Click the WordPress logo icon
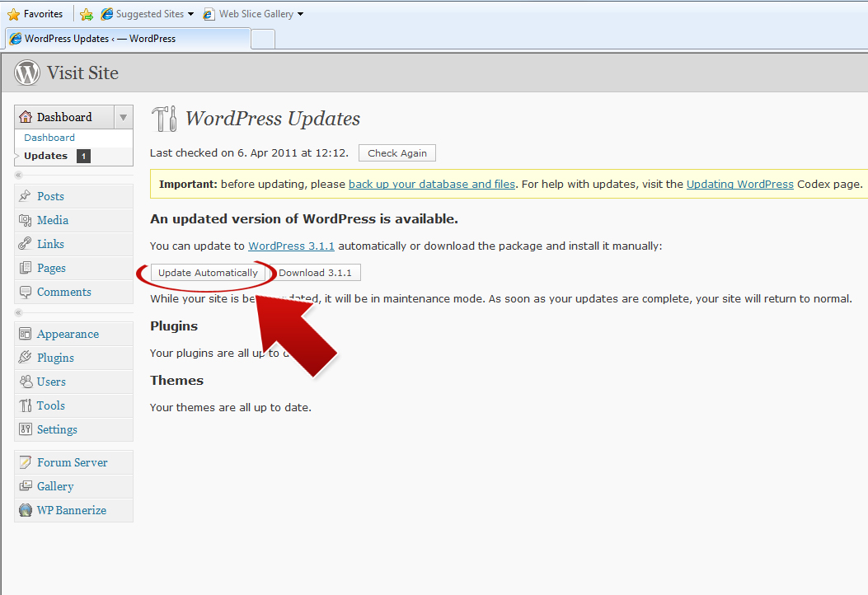The height and width of the screenshot is (595, 868). 27,73
